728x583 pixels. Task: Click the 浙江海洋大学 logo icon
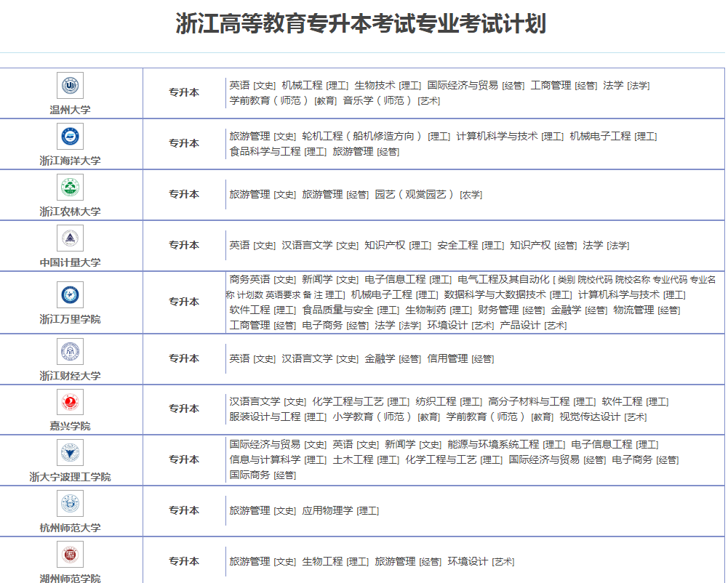click(71, 137)
